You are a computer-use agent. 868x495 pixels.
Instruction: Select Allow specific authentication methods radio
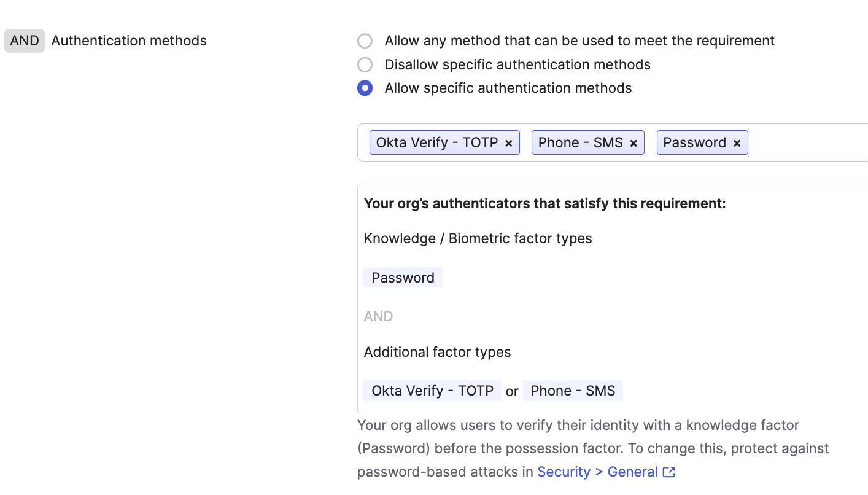click(365, 88)
